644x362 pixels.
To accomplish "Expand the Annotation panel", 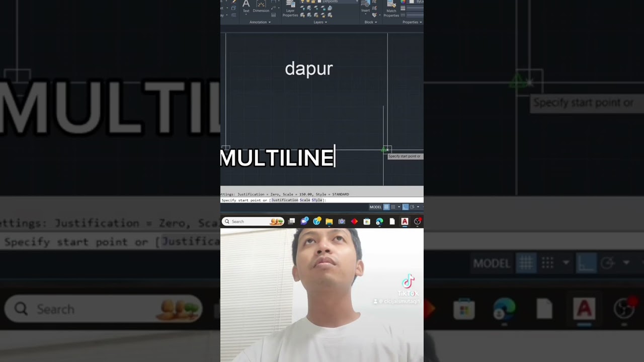I will coord(260,22).
